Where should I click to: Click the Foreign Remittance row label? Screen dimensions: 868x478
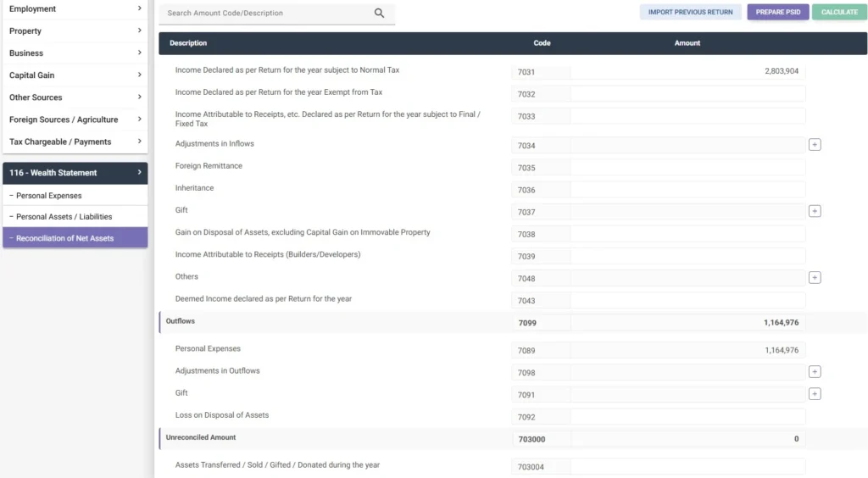click(209, 166)
